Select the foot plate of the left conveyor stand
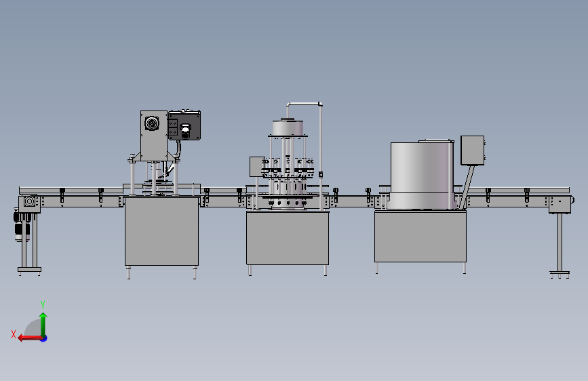Screen dimensions: 588x381 coord(30,269)
